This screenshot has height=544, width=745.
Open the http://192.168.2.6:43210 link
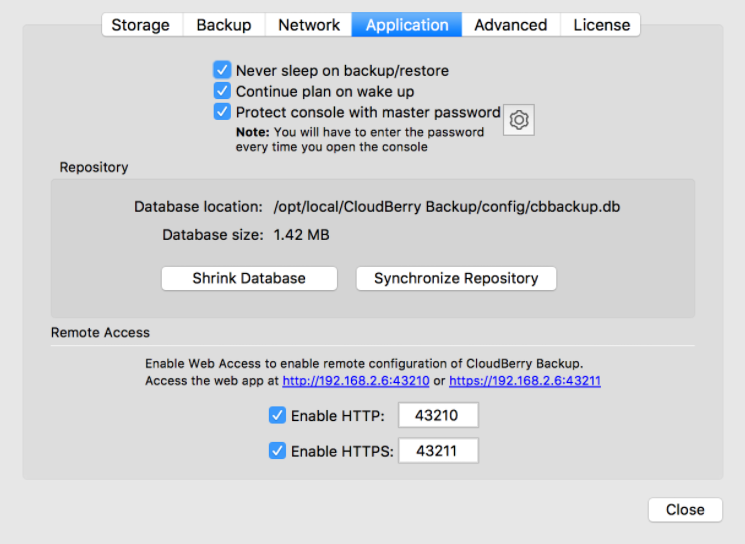[x=356, y=381]
